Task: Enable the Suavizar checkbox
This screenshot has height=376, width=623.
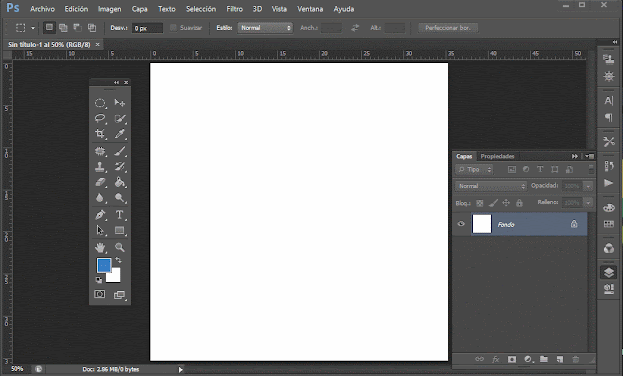Action: pyautogui.click(x=173, y=28)
